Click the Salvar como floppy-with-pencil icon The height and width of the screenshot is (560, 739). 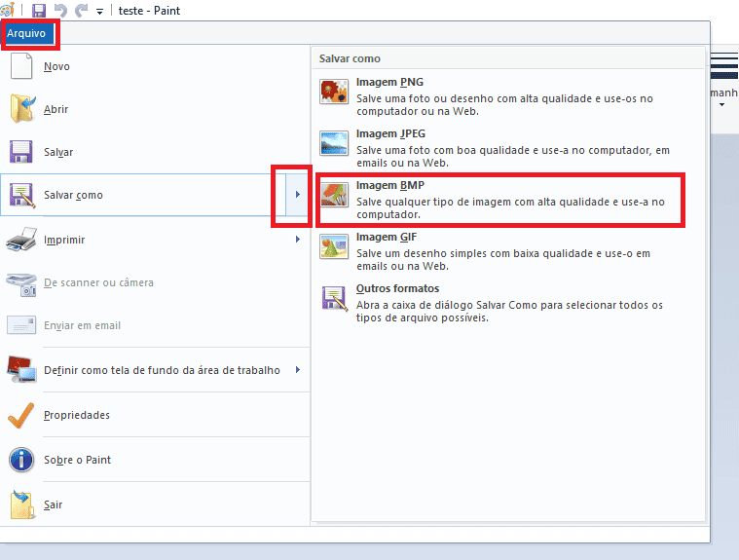pyautogui.click(x=22, y=195)
